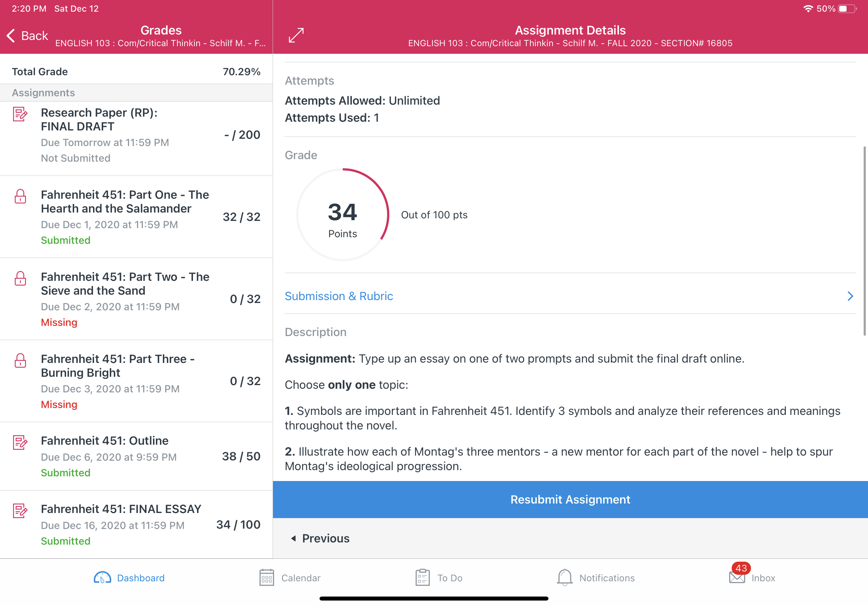
Task: Tap lock icon for Fahrenheit 451 Part One
Action: tap(20, 196)
